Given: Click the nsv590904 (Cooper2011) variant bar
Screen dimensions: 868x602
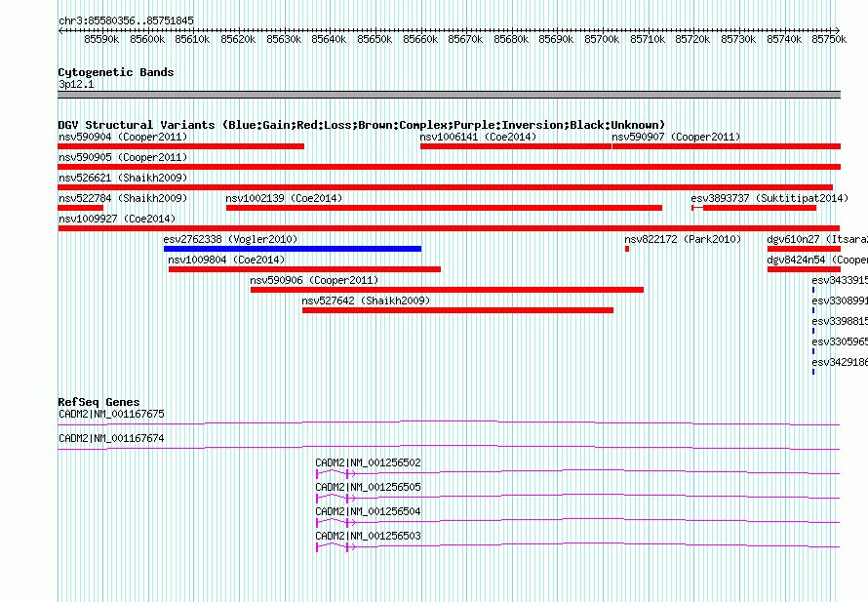Looking at the screenshot, I should pos(181,146).
